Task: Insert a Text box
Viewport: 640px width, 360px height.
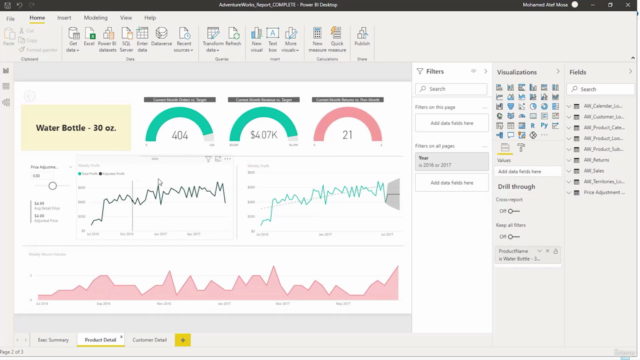Action: (x=273, y=40)
